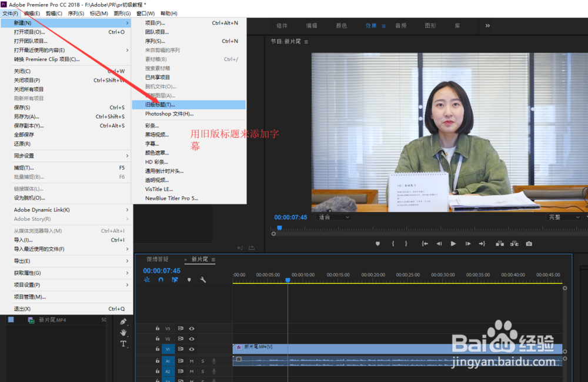Hide track V3 output eye
The width and height of the screenshot is (588, 382).
click(192, 329)
